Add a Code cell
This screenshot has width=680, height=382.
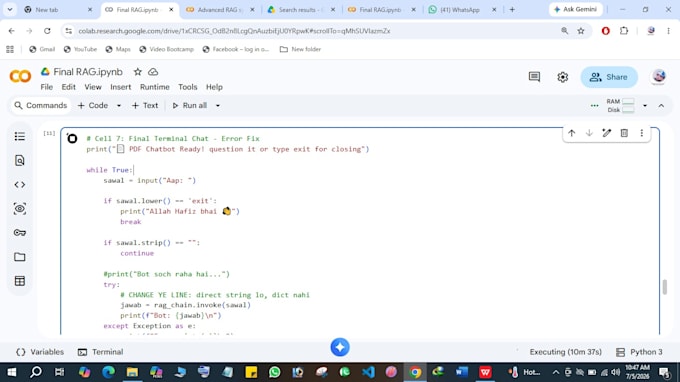[x=93, y=105]
